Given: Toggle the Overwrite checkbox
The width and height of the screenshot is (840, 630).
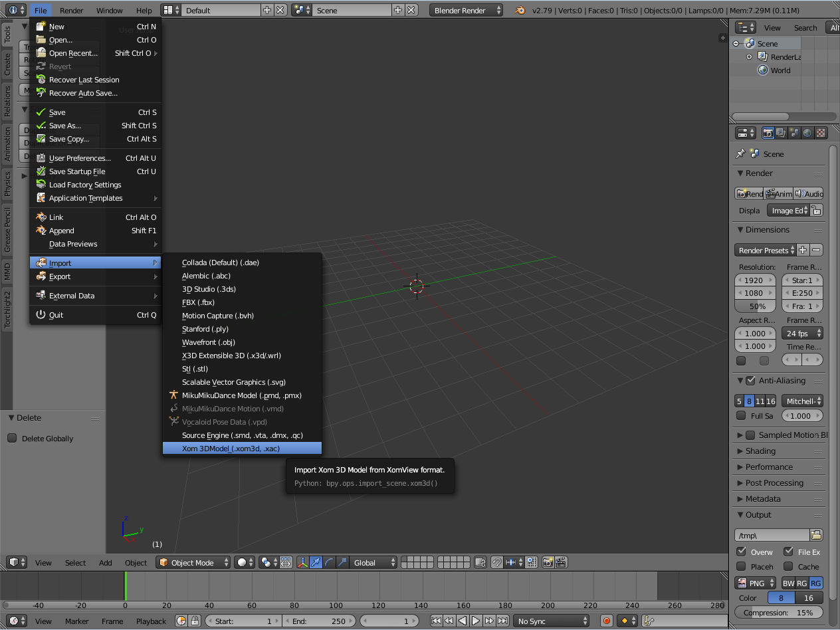Looking at the screenshot, I should (741, 552).
